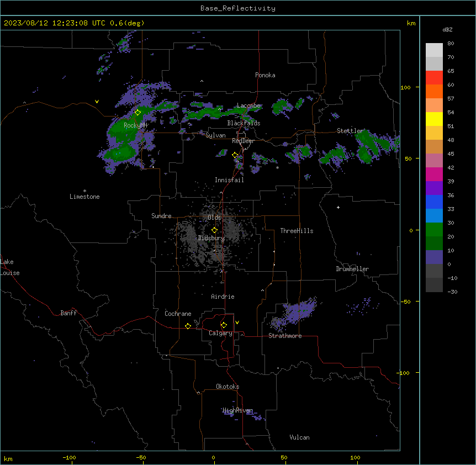
Task: Click the 100 tick on the horizontal axis
Action: pyautogui.click(x=355, y=457)
